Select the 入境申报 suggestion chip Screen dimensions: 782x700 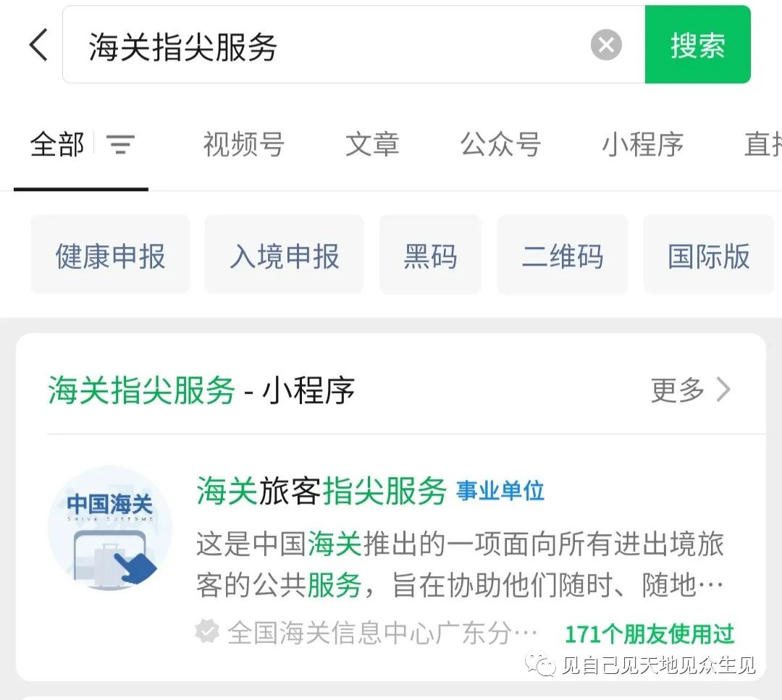284,255
